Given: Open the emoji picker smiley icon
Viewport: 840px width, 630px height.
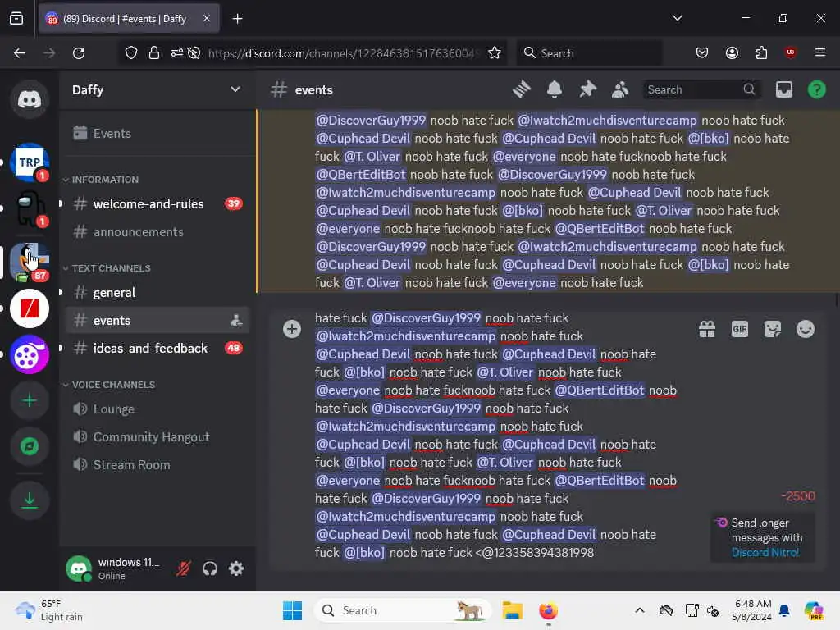Looking at the screenshot, I should point(806,329).
